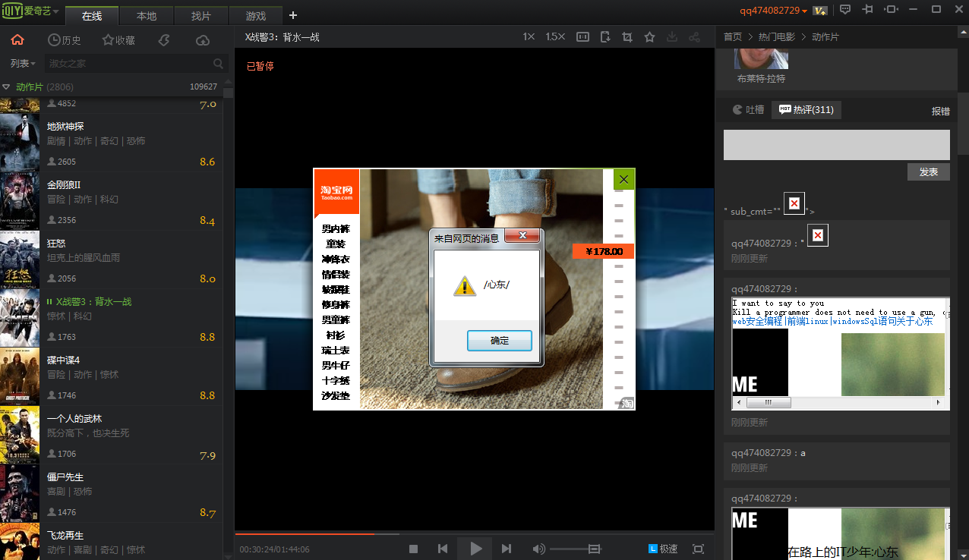The height and width of the screenshot is (560, 969).
Task: Mute the volume speaker icon
Action: pos(538,549)
